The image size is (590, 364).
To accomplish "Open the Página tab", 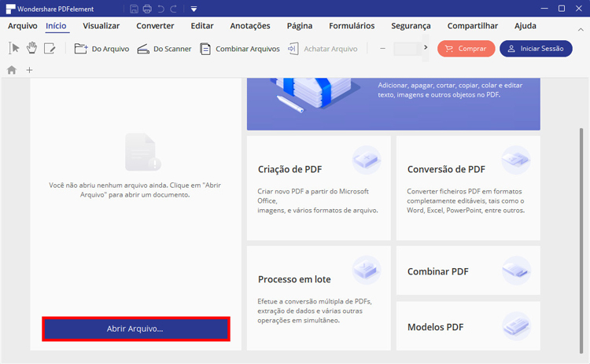I will [x=300, y=26].
